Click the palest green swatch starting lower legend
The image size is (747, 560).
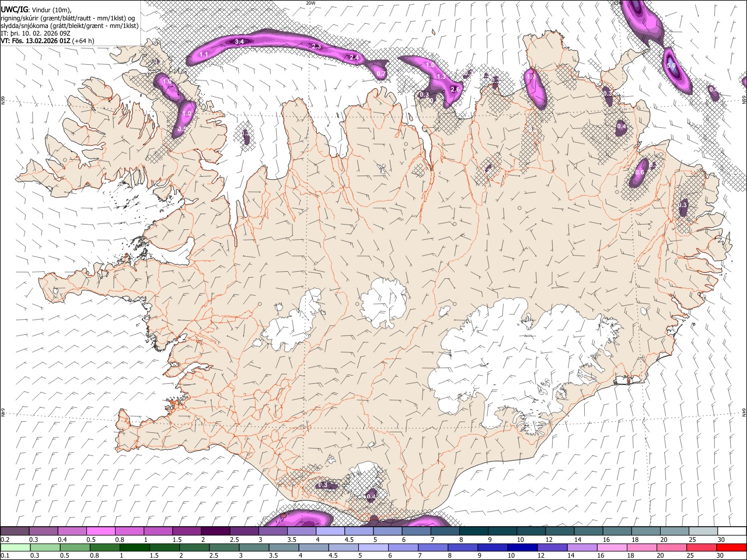[x=16, y=547]
